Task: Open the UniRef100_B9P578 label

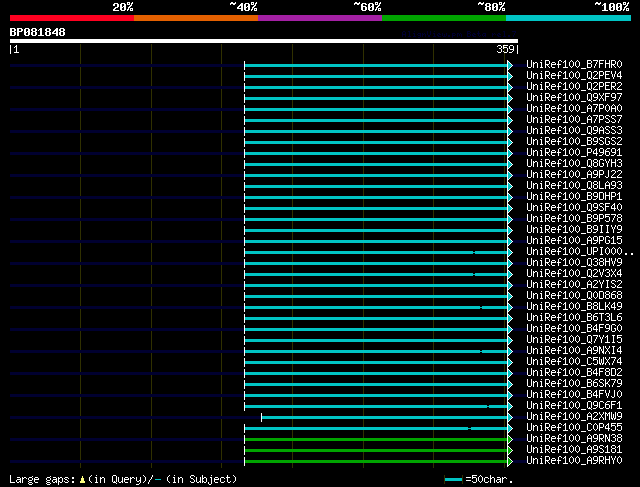Action: point(574,219)
